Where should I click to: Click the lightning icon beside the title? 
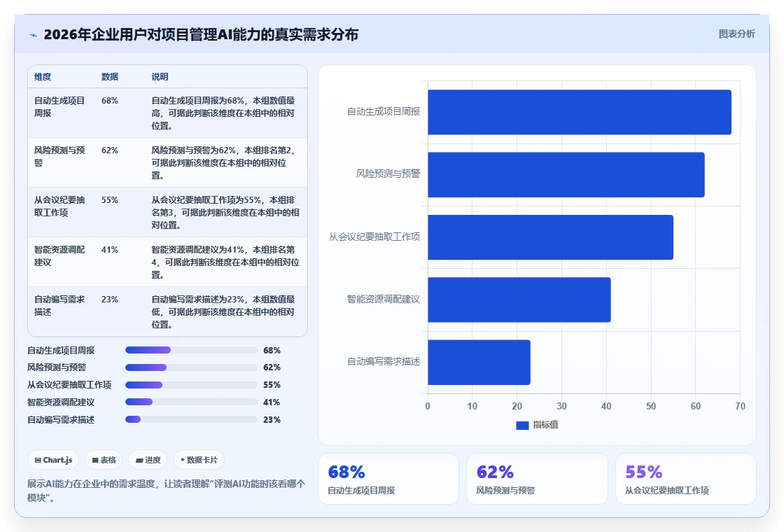34,35
